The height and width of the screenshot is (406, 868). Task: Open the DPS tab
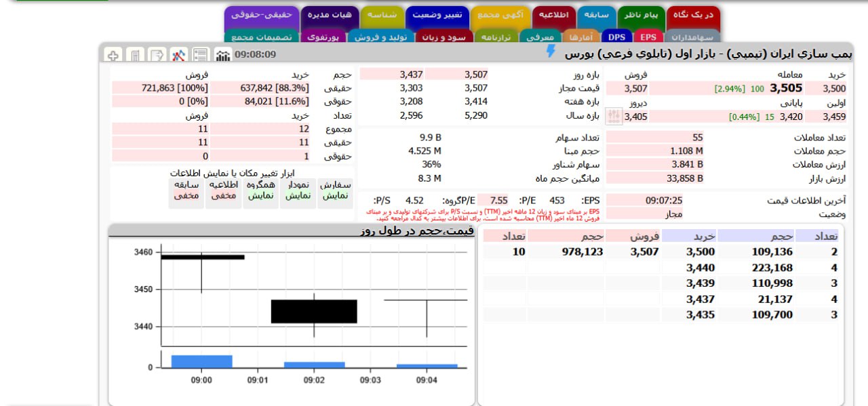click(616, 37)
